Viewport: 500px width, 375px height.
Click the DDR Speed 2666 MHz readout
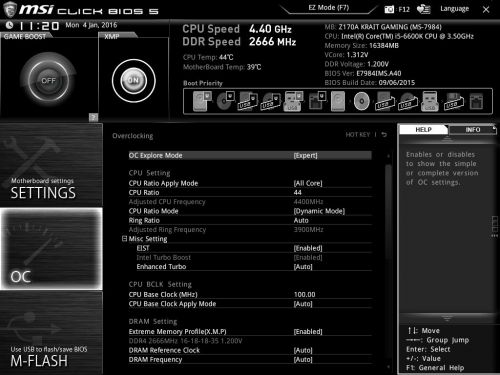(x=239, y=42)
